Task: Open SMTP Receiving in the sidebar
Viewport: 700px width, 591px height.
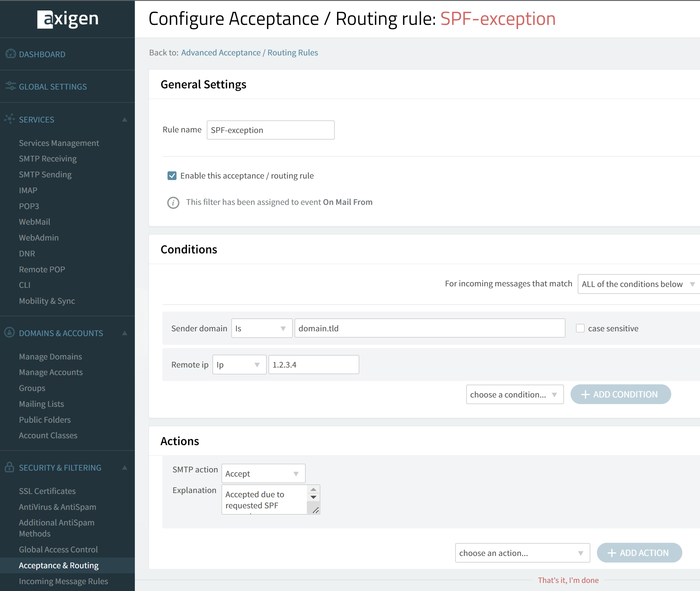Action: tap(48, 158)
